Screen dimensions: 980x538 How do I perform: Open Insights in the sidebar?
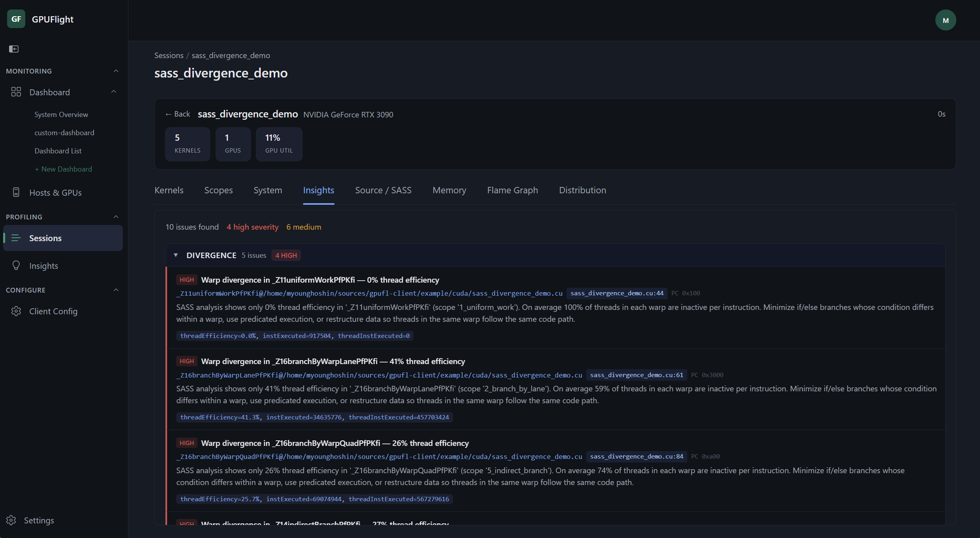(44, 266)
